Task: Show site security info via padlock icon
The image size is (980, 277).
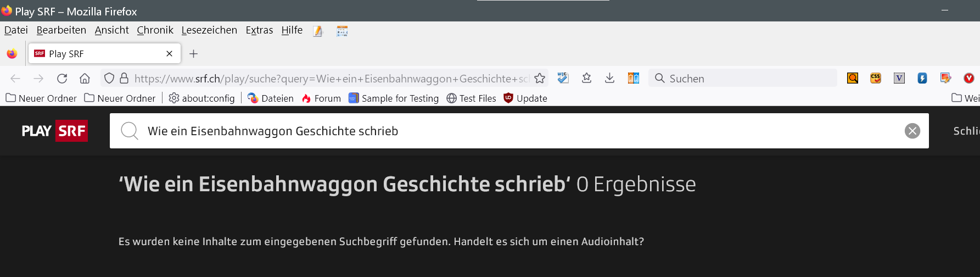Action: 124,79
